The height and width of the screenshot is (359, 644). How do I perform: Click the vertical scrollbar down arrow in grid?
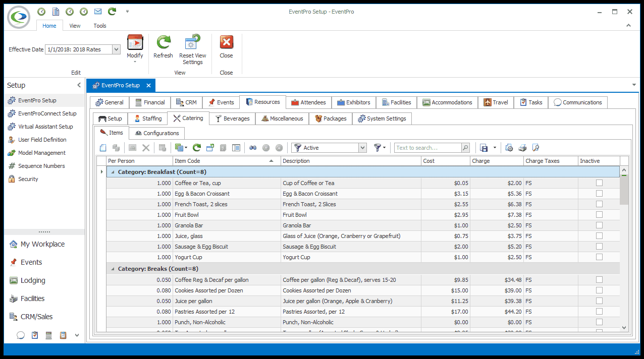[624, 327]
